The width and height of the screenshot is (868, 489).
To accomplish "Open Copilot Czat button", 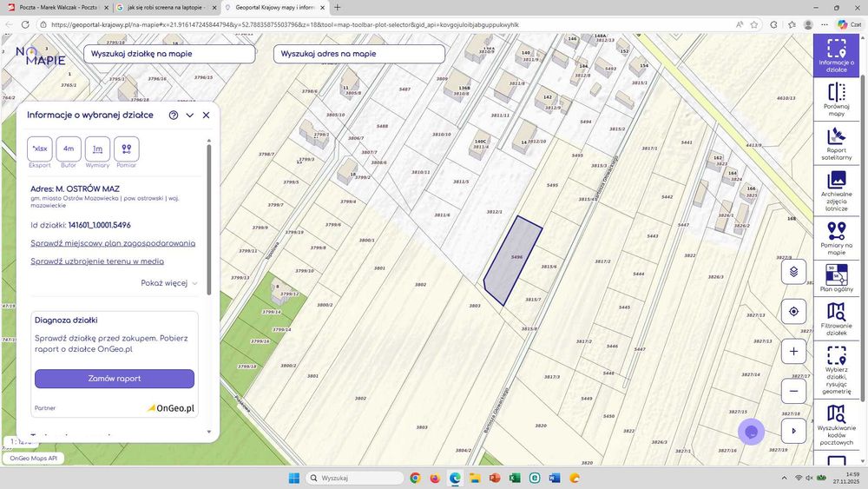I will coord(849,24).
